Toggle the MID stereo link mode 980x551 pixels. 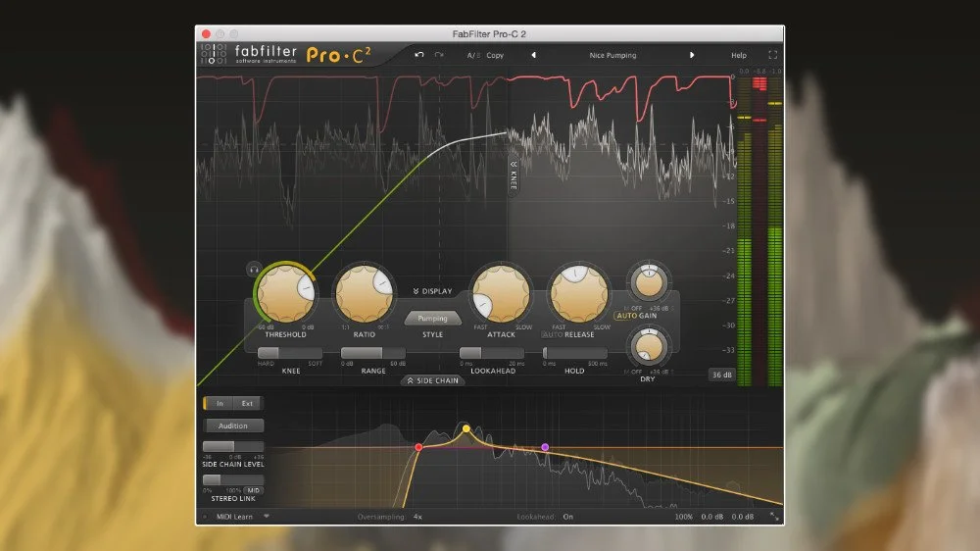point(253,490)
